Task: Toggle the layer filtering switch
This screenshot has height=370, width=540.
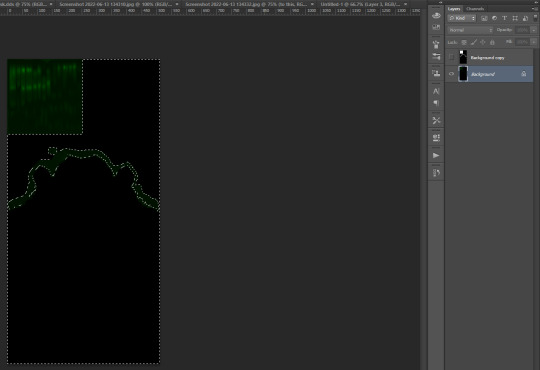Action: pos(535,18)
